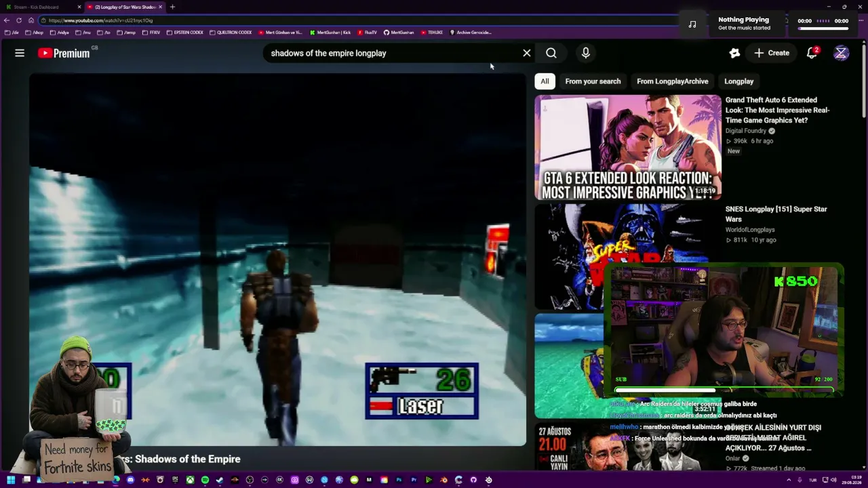Open the FFXIV bookmark folder

pyautogui.click(x=151, y=33)
